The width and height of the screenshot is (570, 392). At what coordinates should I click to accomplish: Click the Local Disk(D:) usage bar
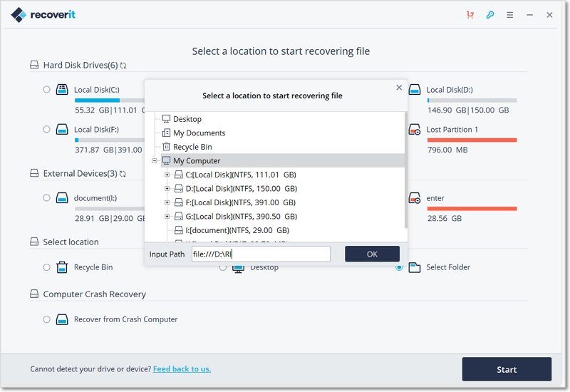pyautogui.click(x=472, y=100)
